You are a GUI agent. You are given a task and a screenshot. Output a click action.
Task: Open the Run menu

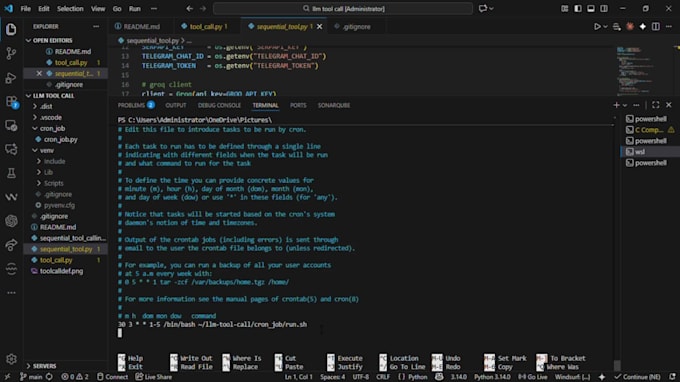[x=135, y=9]
